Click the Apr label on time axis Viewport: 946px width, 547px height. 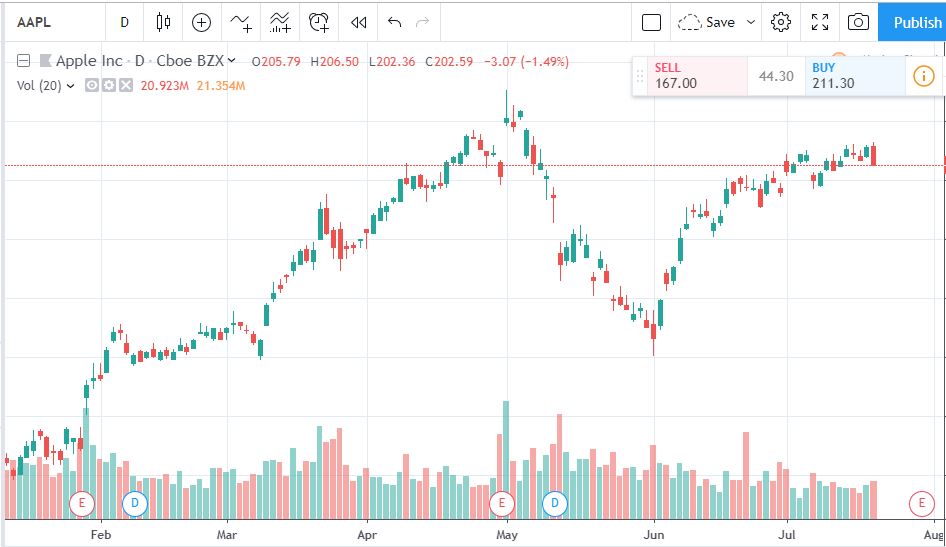click(367, 534)
